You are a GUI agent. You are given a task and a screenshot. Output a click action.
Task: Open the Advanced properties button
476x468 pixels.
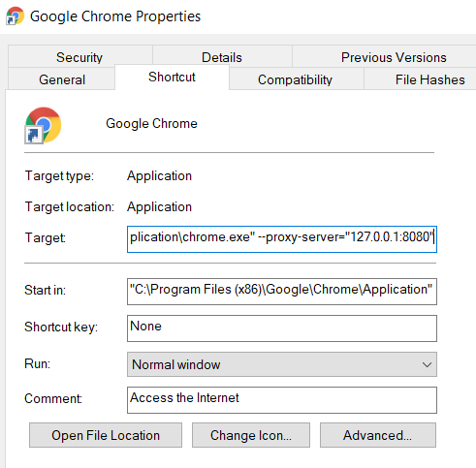tap(378, 435)
